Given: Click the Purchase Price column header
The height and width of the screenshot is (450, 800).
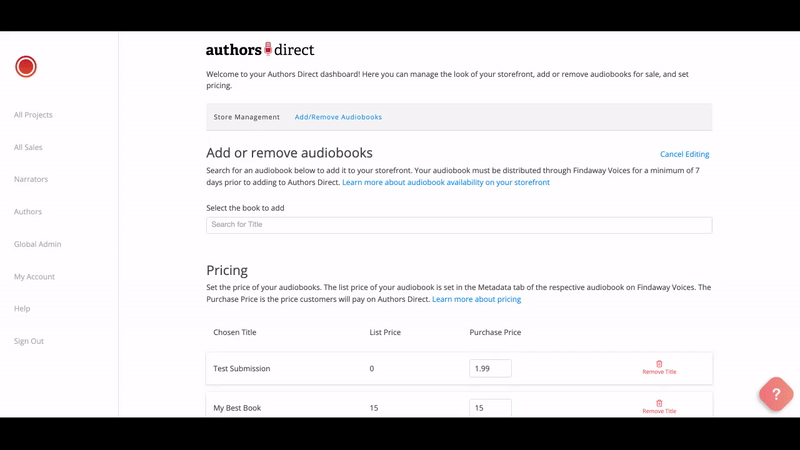Looking at the screenshot, I should [495, 332].
